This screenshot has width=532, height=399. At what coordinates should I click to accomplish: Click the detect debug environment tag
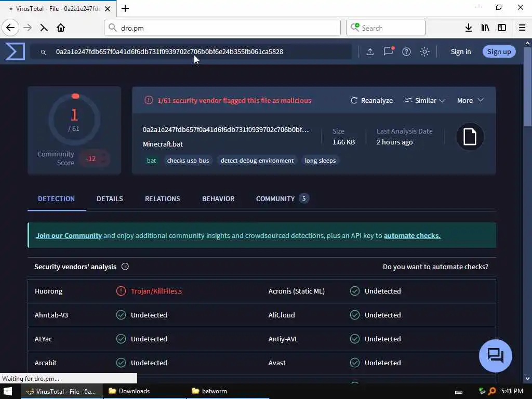tap(257, 161)
